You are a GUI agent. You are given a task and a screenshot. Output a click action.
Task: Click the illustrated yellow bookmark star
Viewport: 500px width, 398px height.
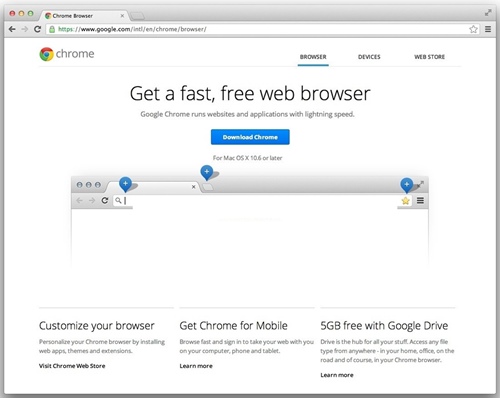[x=405, y=201]
